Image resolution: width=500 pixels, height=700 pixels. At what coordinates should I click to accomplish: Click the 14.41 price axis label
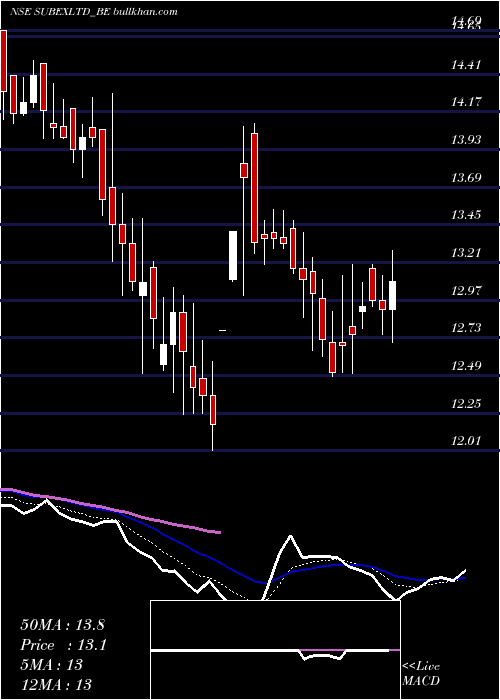click(x=467, y=66)
